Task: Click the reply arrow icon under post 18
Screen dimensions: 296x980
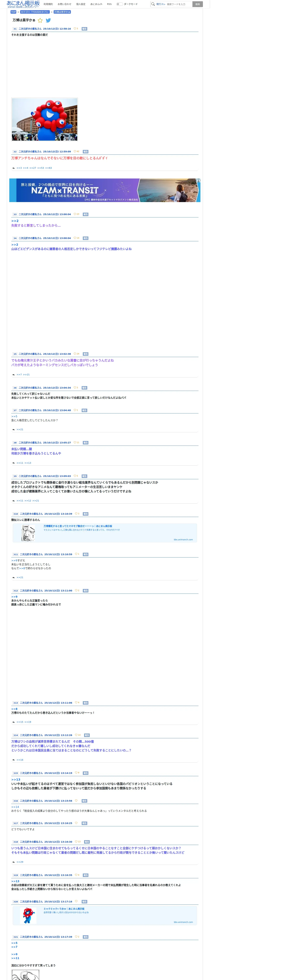Action: tap(13, 862)
